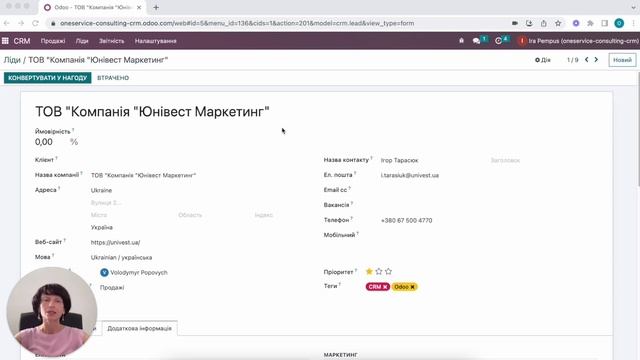Remove the CRM tag

tap(385, 287)
